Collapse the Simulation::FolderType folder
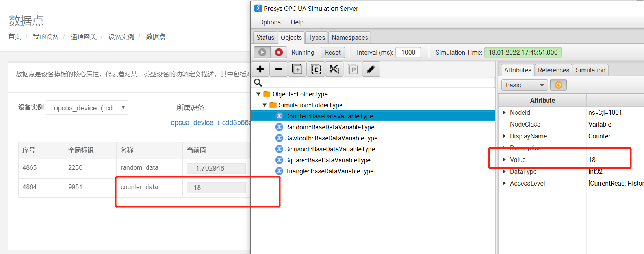The height and width of the screenshot is (254, 644). point(265,105)
